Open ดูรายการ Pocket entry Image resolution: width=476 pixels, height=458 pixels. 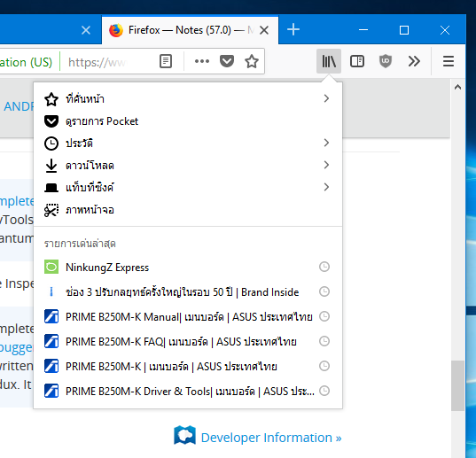188,121
